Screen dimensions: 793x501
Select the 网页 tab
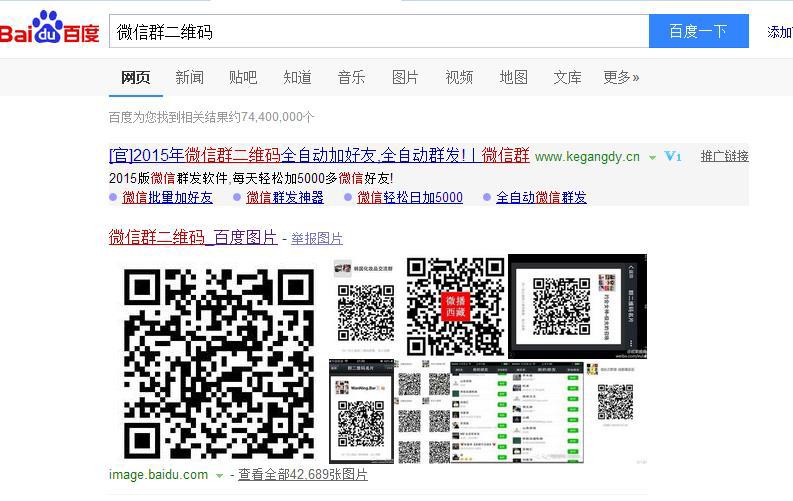click(x=136, y=77)
